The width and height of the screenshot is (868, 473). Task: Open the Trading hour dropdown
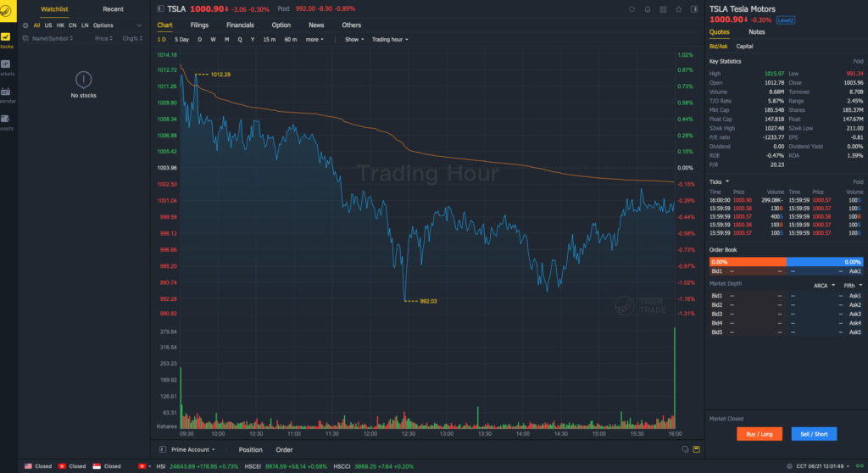pos(390,40)
